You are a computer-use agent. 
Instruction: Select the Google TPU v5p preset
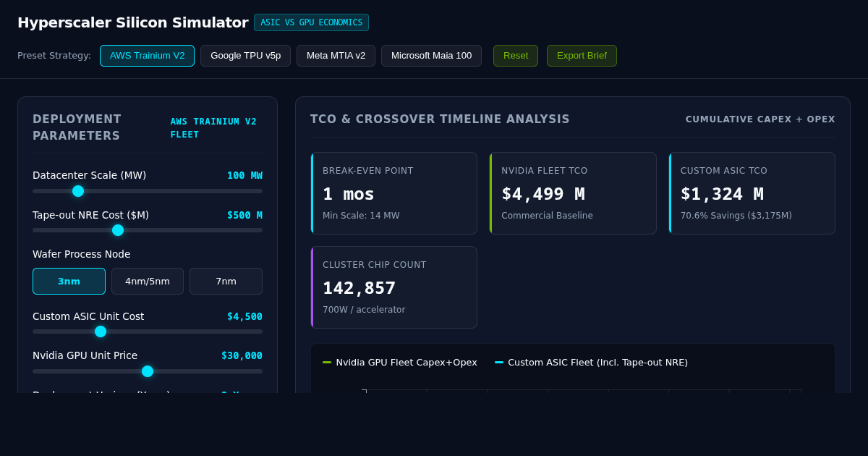point(245,56)
